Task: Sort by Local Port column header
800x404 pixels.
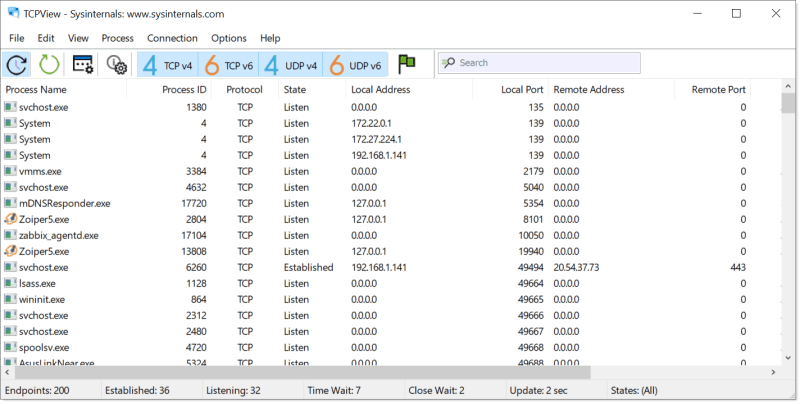Action: [510, 90]
